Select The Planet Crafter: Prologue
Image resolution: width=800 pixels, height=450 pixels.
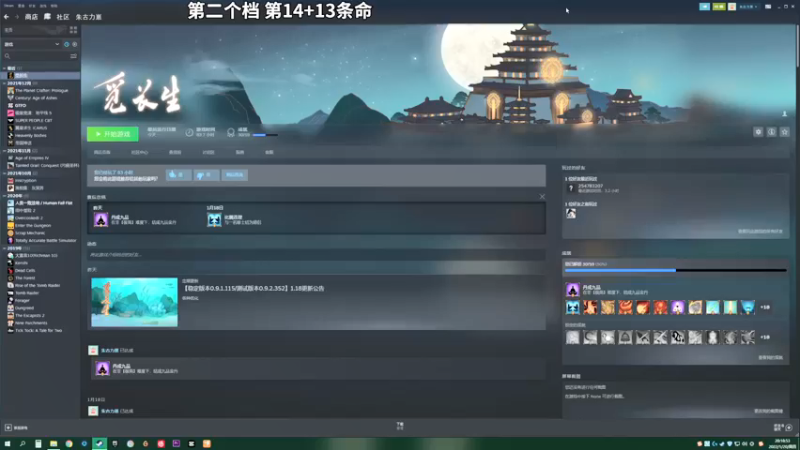pyautogui.click(x=41, y=90)
